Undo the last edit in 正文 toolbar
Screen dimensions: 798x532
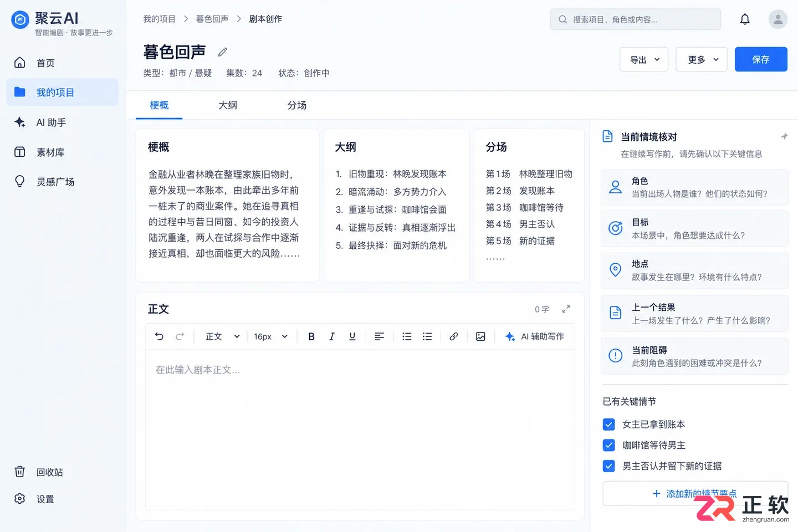point(160,336)
